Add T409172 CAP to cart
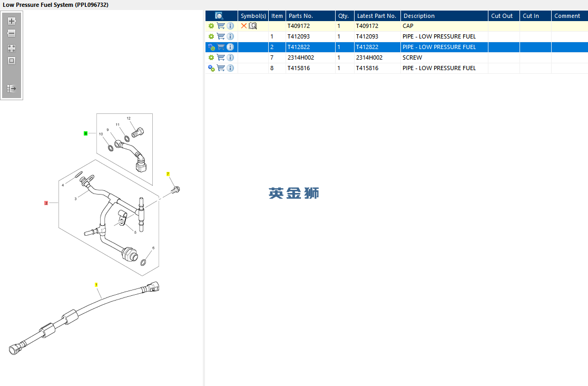Screen dimensions: 588x386 tap(221, 26)
